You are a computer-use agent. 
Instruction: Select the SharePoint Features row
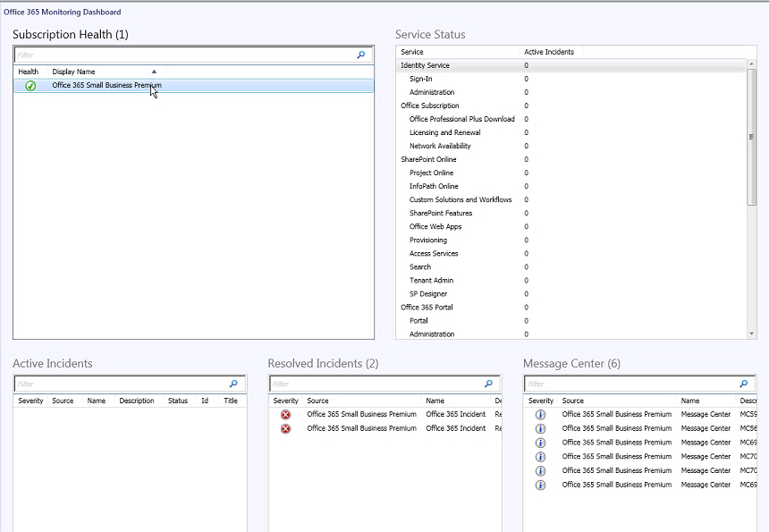(x=571, y=214)
